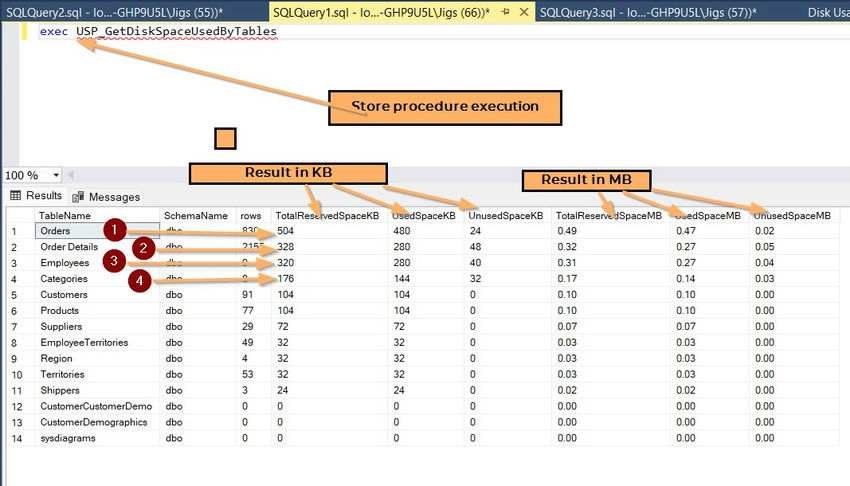The height and width of the screenshot is (486, 850).
Task: Click the Results grid icon
Action: (x=16, y=196)
